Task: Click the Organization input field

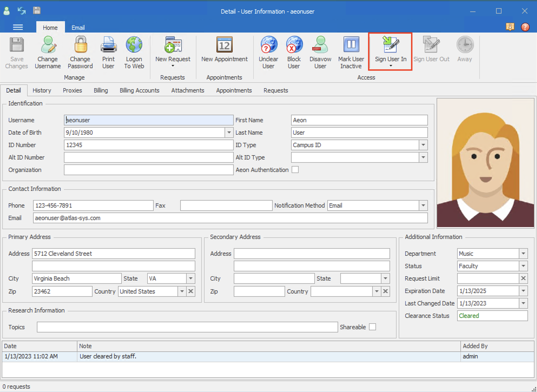Action: [149, 170]
